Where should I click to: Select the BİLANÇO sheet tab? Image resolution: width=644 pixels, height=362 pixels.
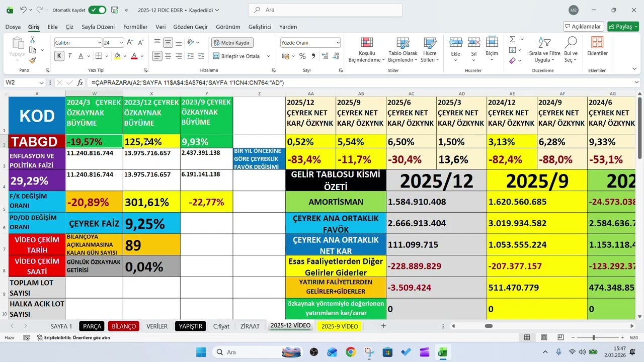(124, 326)
